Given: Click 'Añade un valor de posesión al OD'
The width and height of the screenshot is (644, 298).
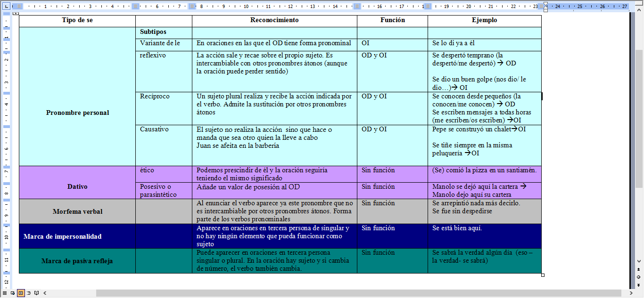Looking at the screenshot, I should (x=248, y=186).
